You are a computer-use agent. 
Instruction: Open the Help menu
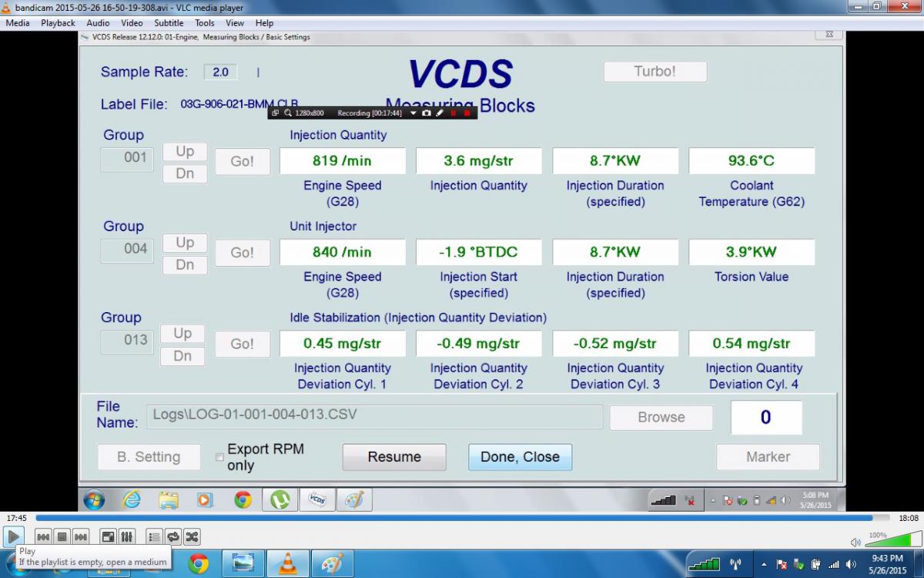(x=264, y=23)
